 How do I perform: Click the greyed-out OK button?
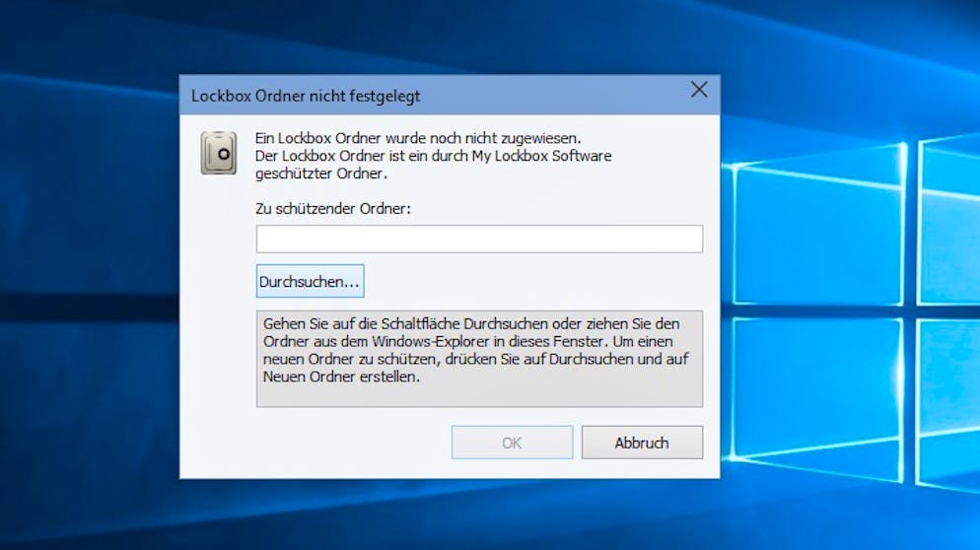pyautogui.click(x=512, y=443)
